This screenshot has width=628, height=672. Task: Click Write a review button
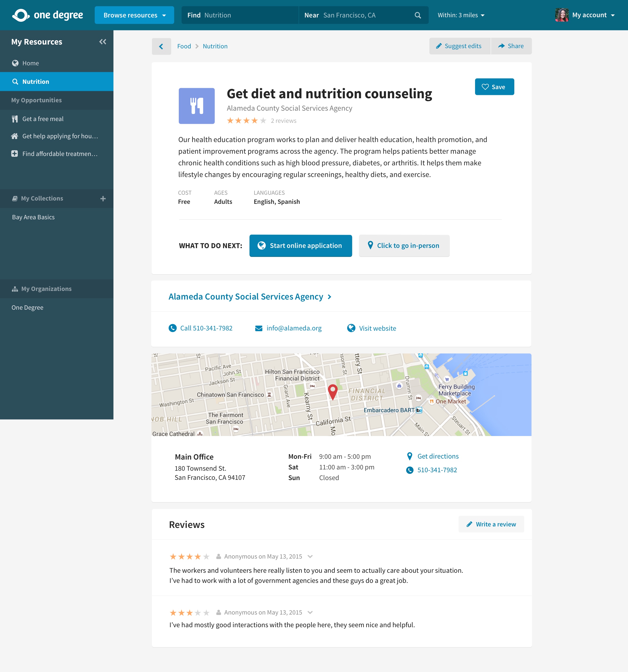pos(491,524)
